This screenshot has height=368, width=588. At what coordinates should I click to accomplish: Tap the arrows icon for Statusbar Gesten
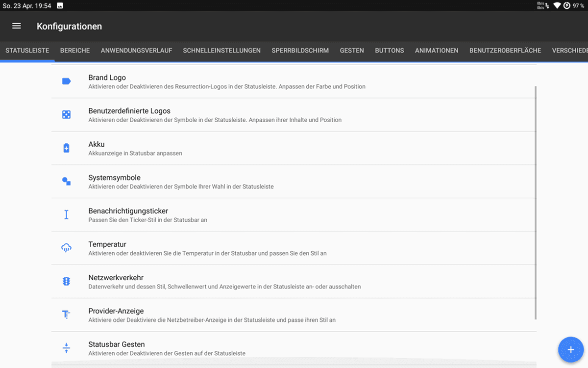66,348
